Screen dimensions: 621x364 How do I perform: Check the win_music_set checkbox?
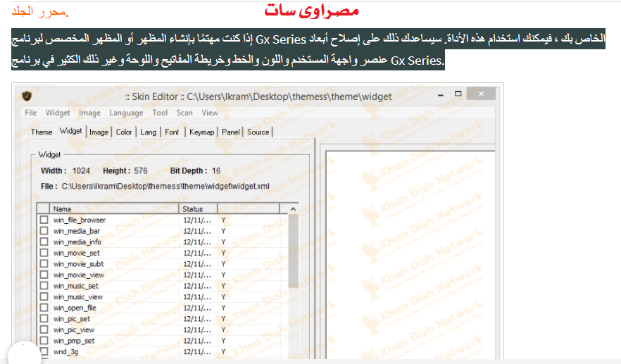coord(44,286)
